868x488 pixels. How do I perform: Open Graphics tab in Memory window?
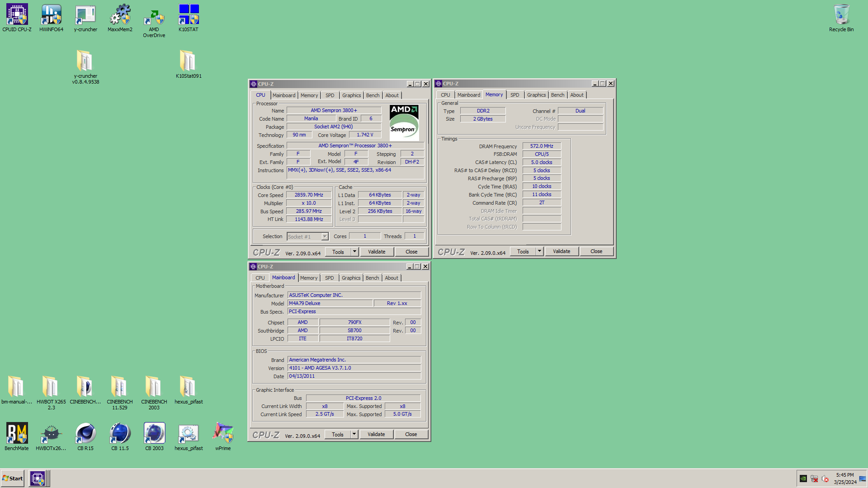coord(536,95)
